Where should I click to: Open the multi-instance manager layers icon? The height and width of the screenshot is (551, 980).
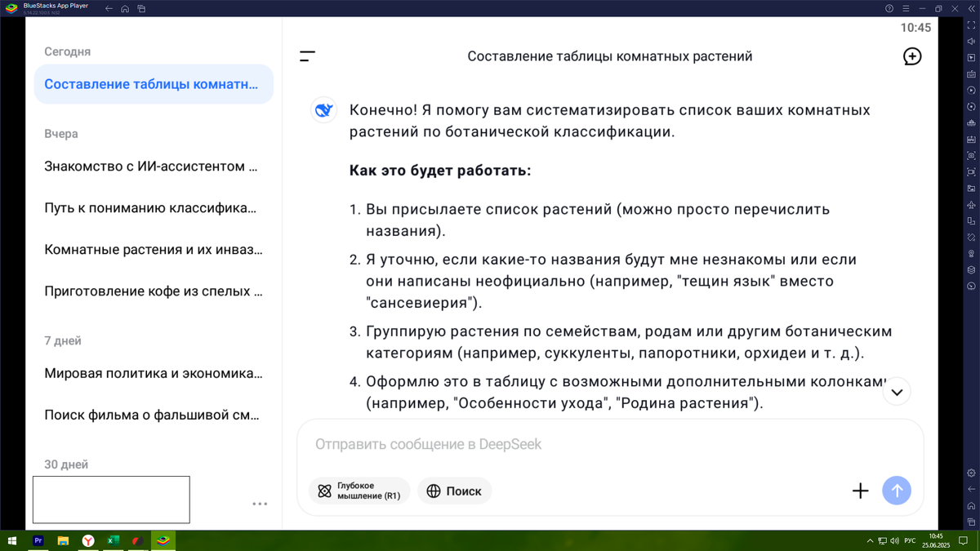(971, 269)
